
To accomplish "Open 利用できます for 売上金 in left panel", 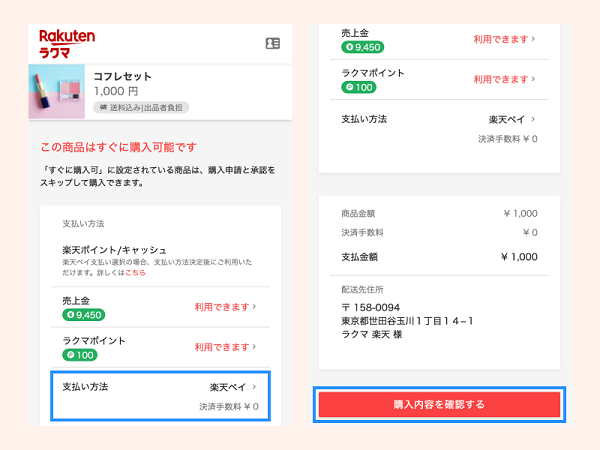I will [225, 307].
